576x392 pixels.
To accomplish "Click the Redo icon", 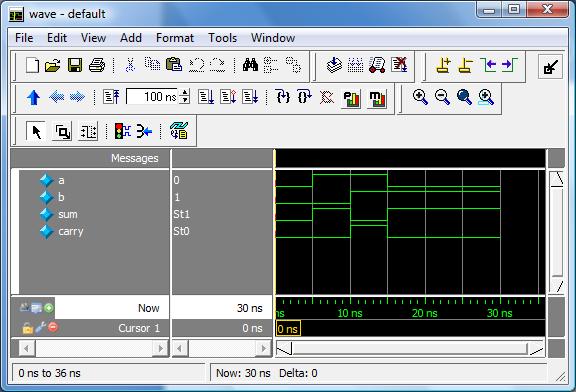I will click(217, 65).
